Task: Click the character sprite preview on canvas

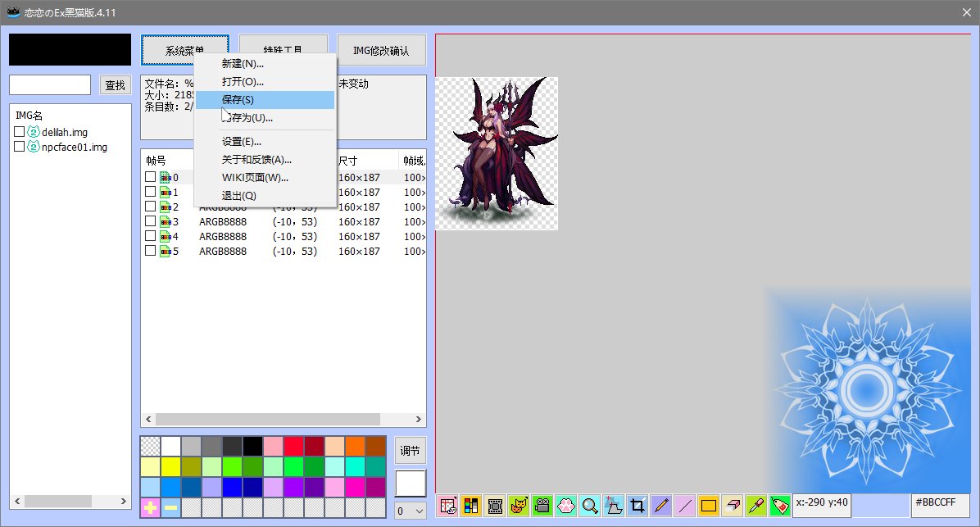Action: pyautogui.click(x=497, y=153)
